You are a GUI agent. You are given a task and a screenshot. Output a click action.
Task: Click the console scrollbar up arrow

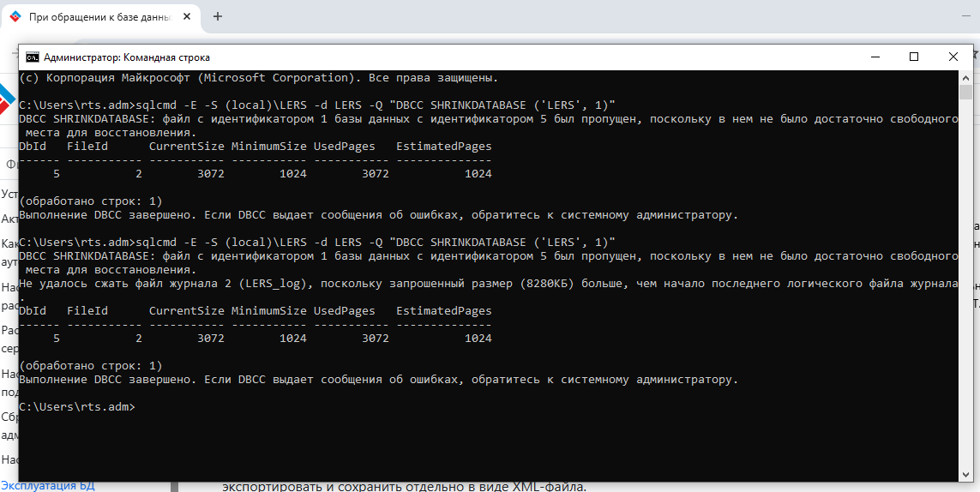[967, 78]
